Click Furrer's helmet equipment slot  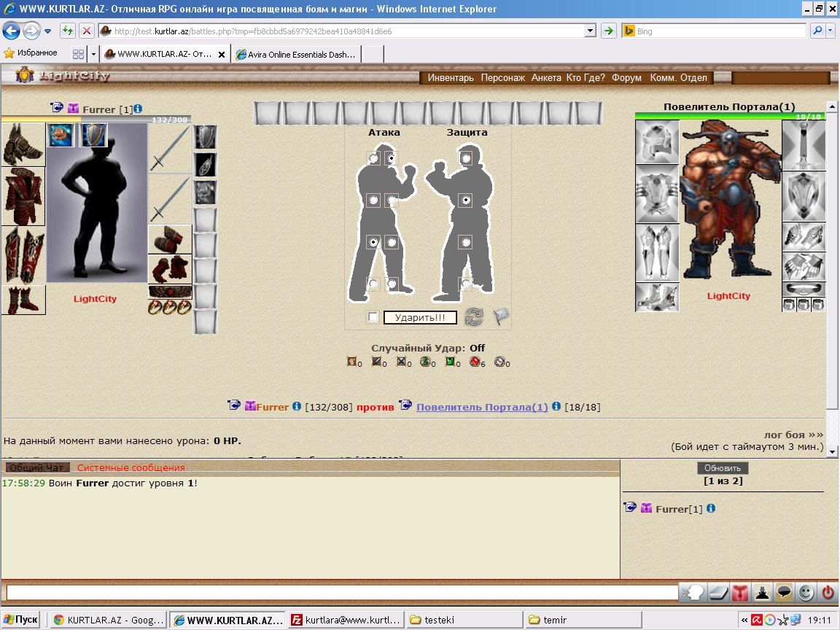coord(23,145)
